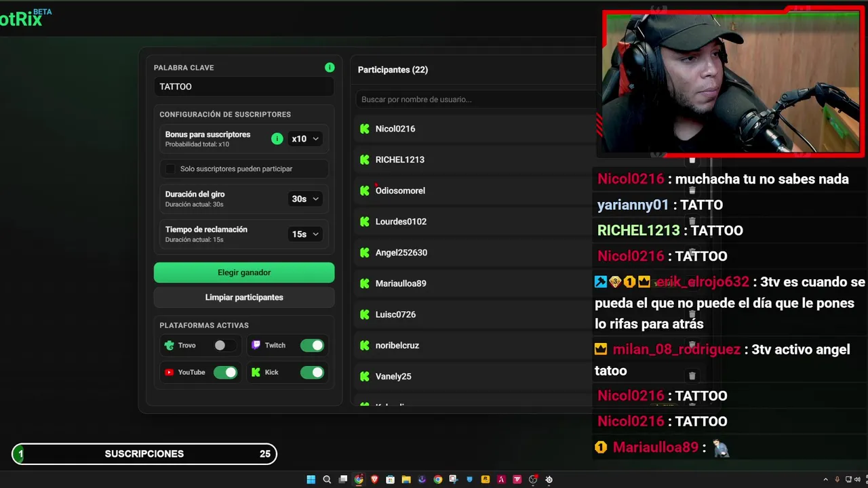Open Task View on the taskbar

[x=343, y=479]
